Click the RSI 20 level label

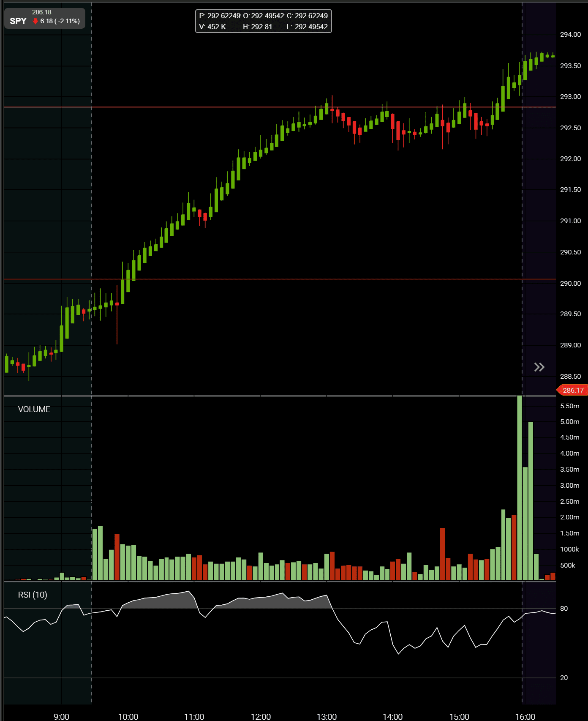point(564,678)
